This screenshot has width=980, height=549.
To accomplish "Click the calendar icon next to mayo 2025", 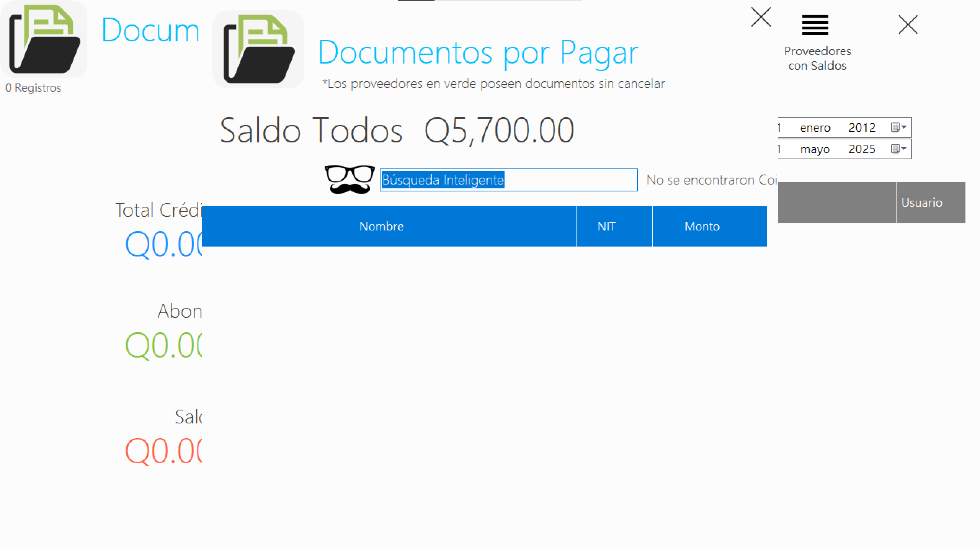I will [x=896, y=149].
